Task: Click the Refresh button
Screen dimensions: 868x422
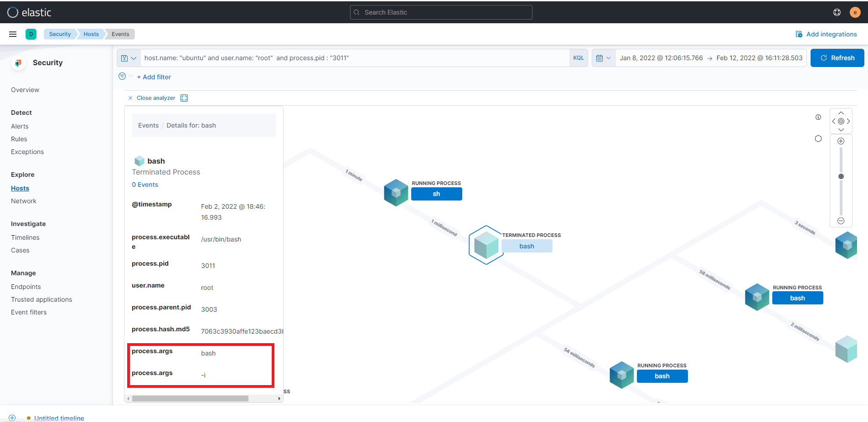Action: coord(837,58)
